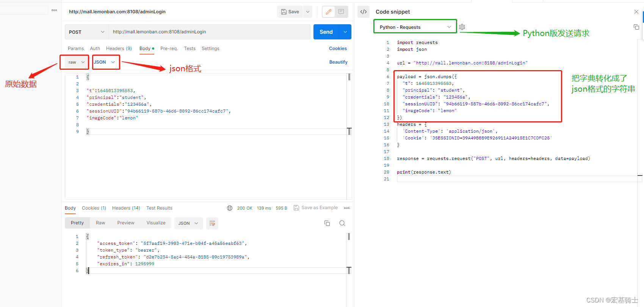The width and height of the screenshot is (644, 307).
Task: Click the Send button
Action: 326,32
